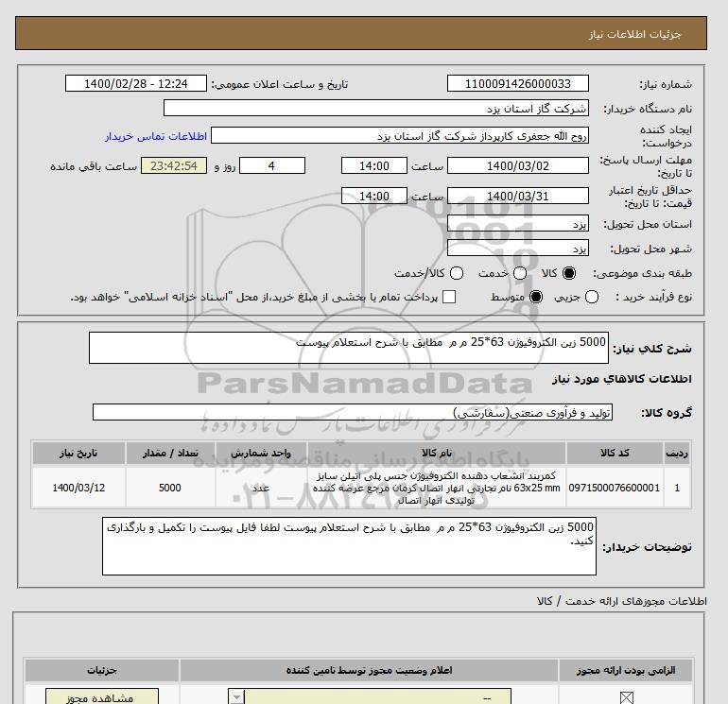Select the متوسط purchase type radio
The width and height of the screenshot is (728, 704).
(536, 297)
